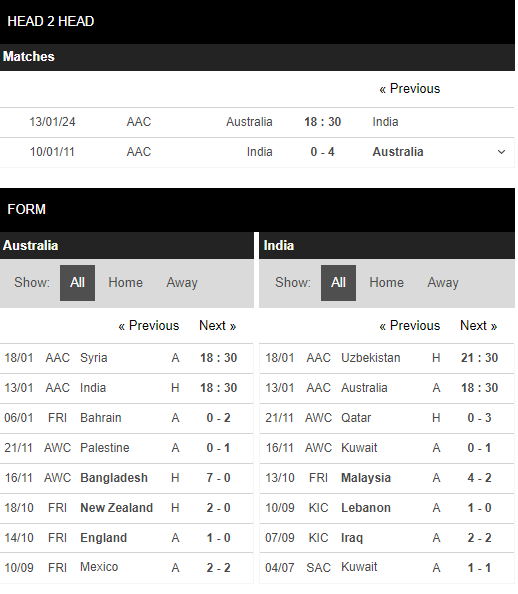
Task: Go to Next page of Australia form
Action: [219, 327]
